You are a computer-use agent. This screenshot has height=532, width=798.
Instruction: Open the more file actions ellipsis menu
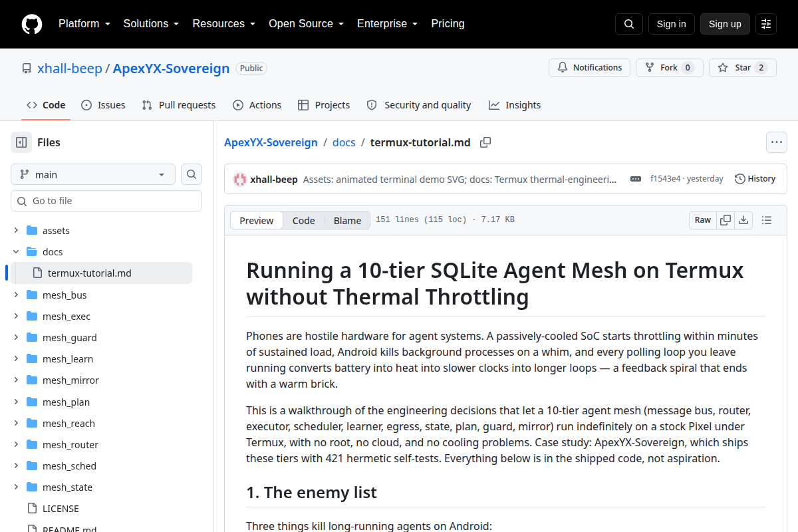(x=777, y=142)
